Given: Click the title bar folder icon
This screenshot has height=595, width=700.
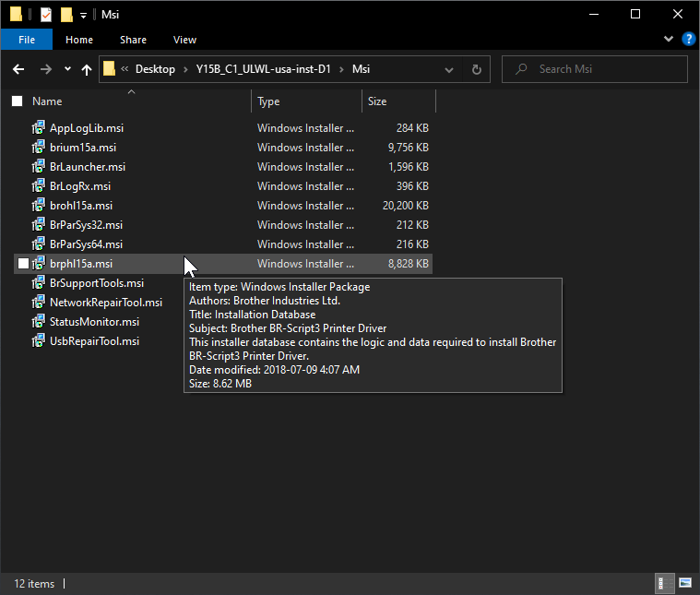Looking at the screenshot, I should (x=16, y=14).
